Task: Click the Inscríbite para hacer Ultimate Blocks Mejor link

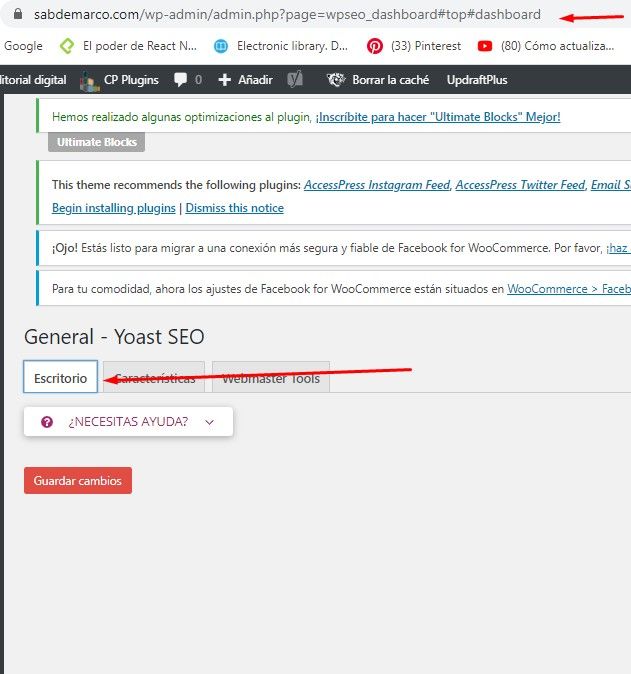Action: (x=438, y=117)
